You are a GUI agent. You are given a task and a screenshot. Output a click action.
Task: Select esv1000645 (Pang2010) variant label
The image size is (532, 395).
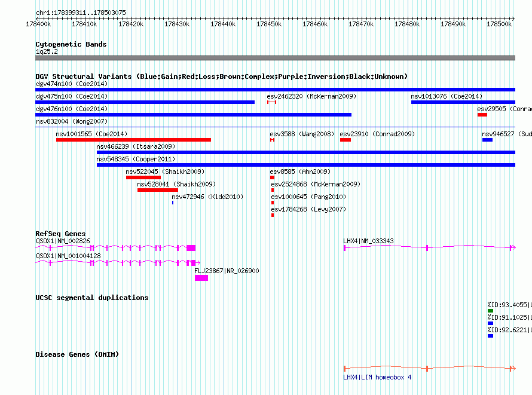coord(308,197)
